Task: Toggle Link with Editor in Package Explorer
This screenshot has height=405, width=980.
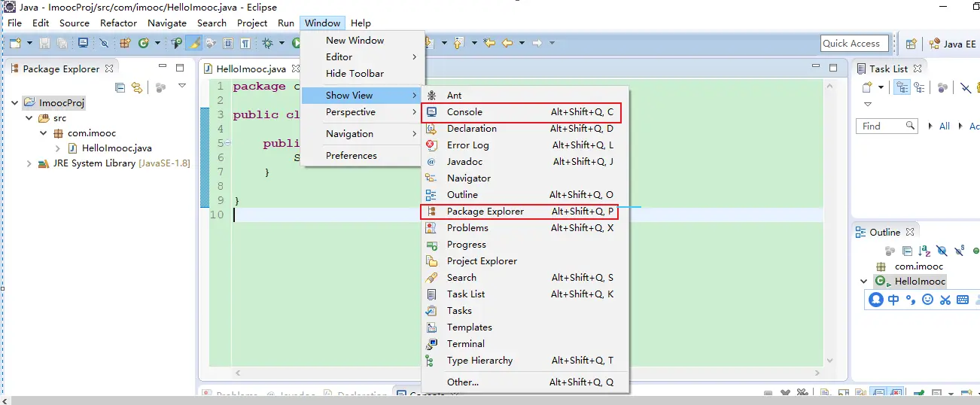Action: pos(136,87)
